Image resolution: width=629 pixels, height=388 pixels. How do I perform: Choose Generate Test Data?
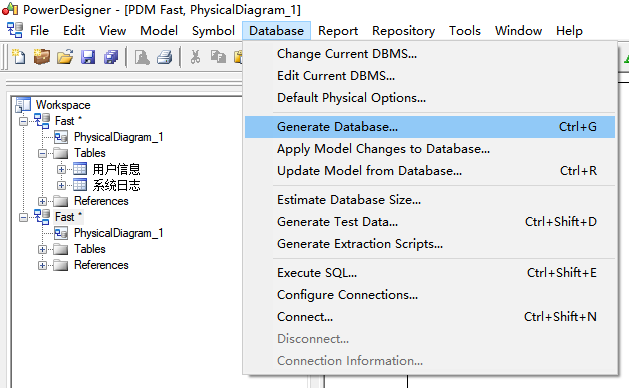click(430, 222)
